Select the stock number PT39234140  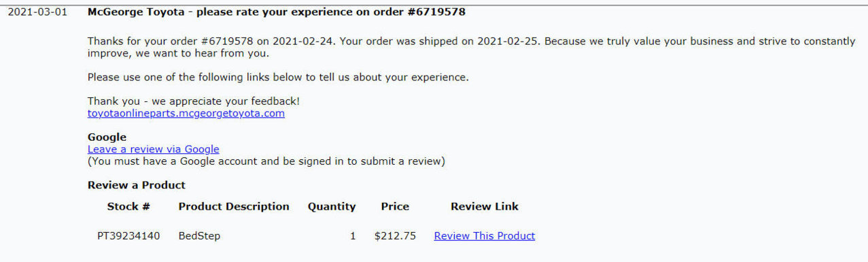(128, 236)
